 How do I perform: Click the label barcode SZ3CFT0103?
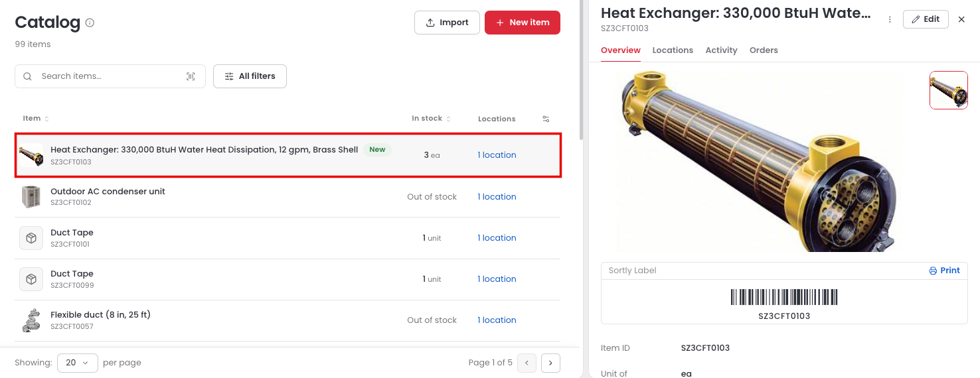point(784,297)
